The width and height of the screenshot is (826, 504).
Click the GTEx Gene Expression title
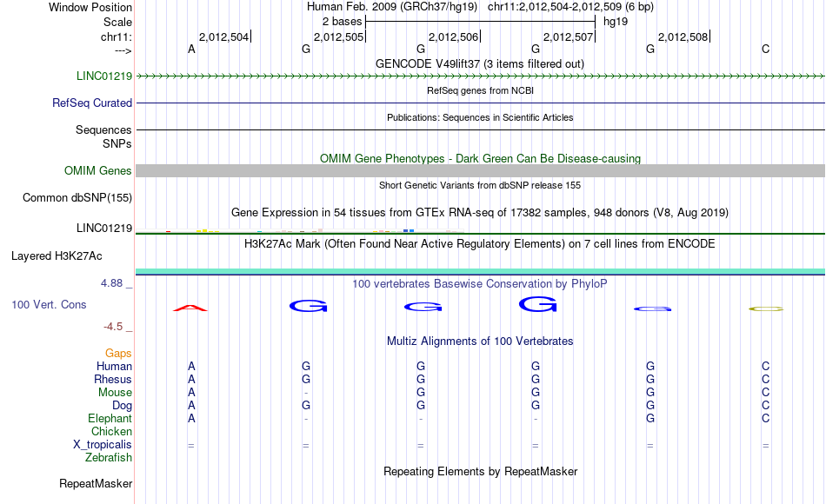[480, 212]
